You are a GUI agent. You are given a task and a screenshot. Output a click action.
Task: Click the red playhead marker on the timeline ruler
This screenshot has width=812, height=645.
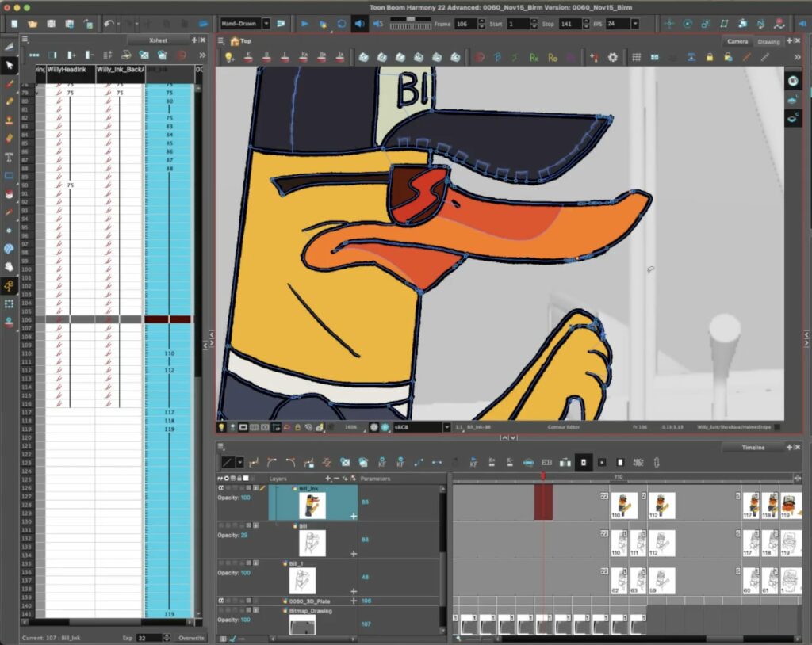[x=542, y=475]
